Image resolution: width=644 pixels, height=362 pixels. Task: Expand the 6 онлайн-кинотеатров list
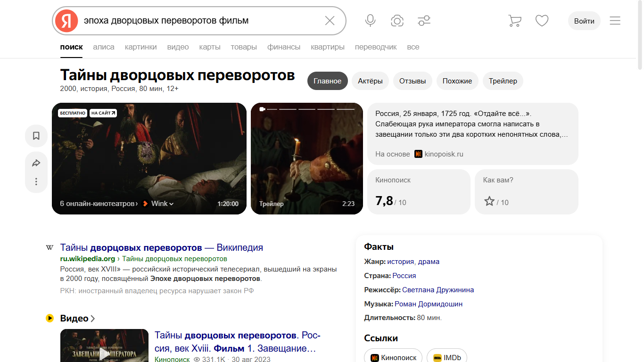coord(99,204)
